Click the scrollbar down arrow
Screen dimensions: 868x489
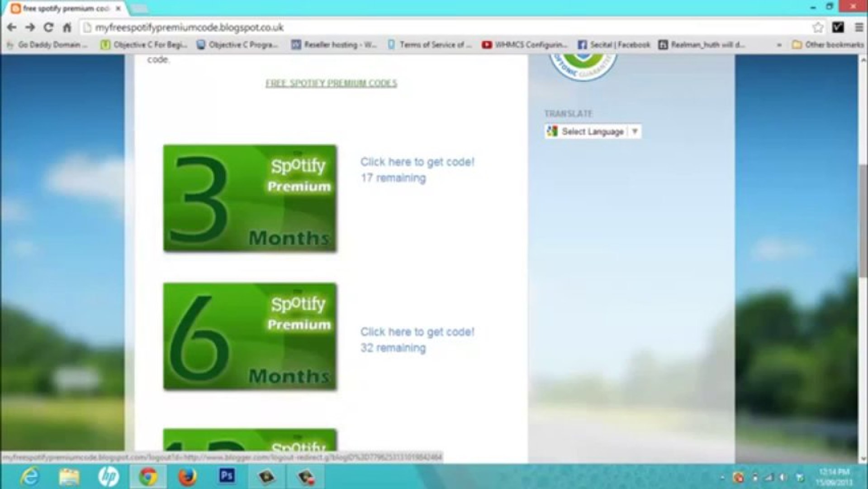click(863, 459)
